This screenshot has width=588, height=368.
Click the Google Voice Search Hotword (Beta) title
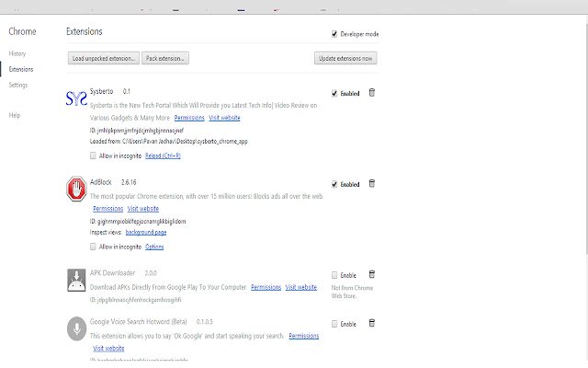click(x=139, y=322)
